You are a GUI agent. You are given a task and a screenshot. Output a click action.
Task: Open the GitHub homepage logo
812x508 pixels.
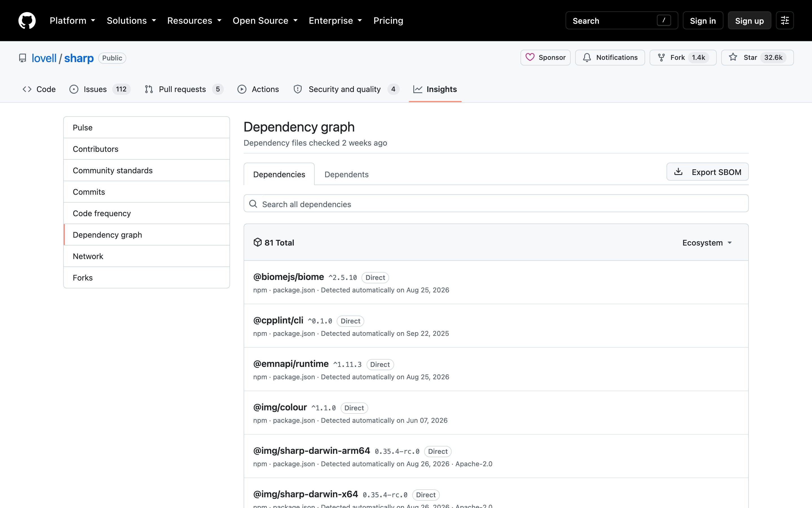click(x=27, y=21)
